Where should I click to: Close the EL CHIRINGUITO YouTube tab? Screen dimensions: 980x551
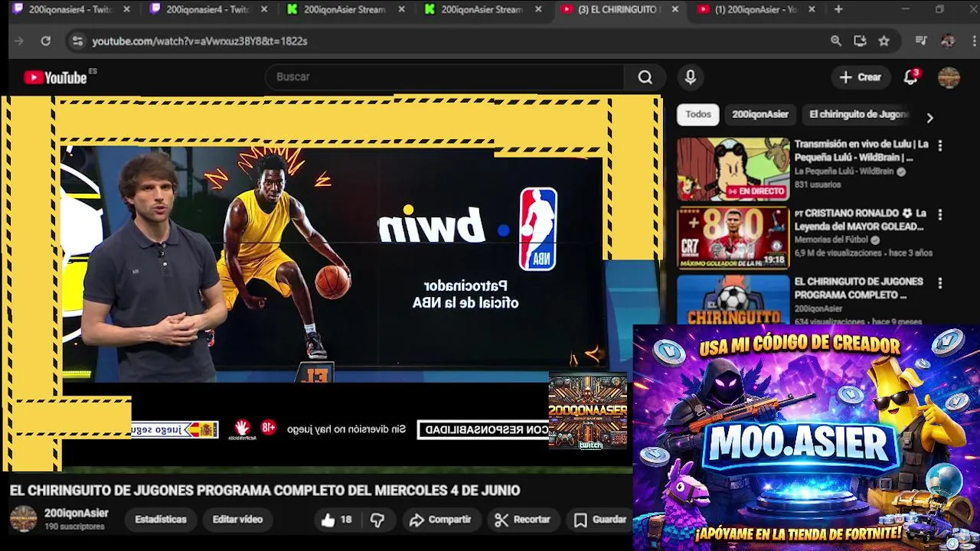pos(675,9)
